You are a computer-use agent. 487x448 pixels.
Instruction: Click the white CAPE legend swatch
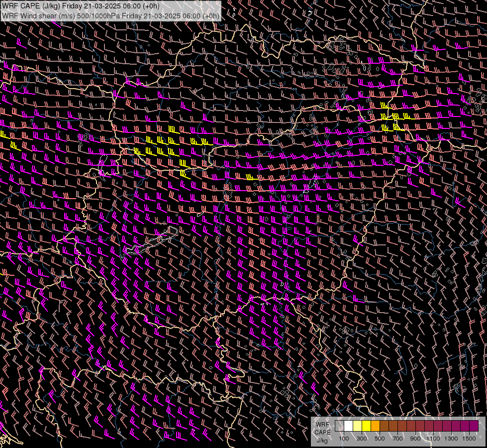[349, 426]
